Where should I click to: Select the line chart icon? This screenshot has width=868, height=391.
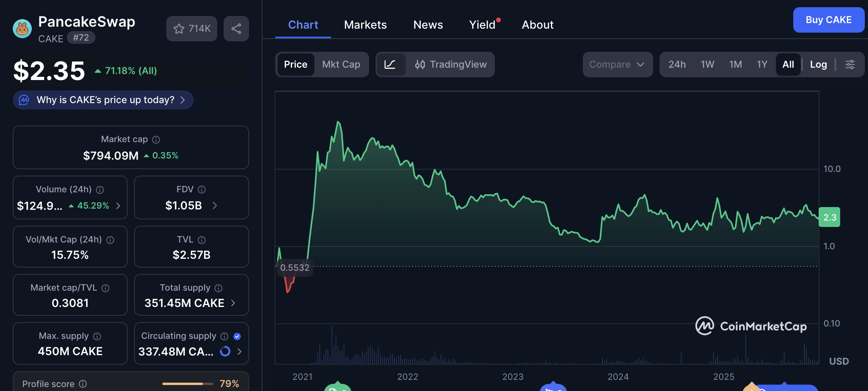[391, 64]
